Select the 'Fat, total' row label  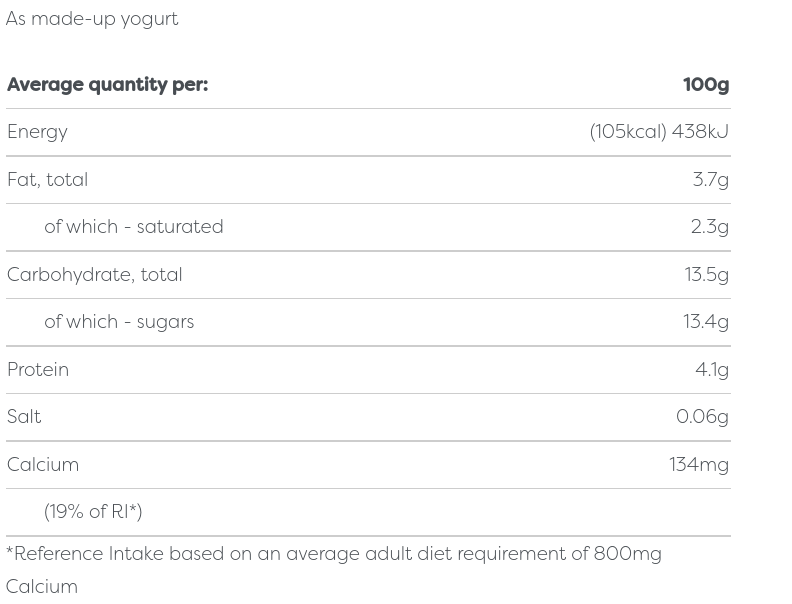tap(47, 180)
